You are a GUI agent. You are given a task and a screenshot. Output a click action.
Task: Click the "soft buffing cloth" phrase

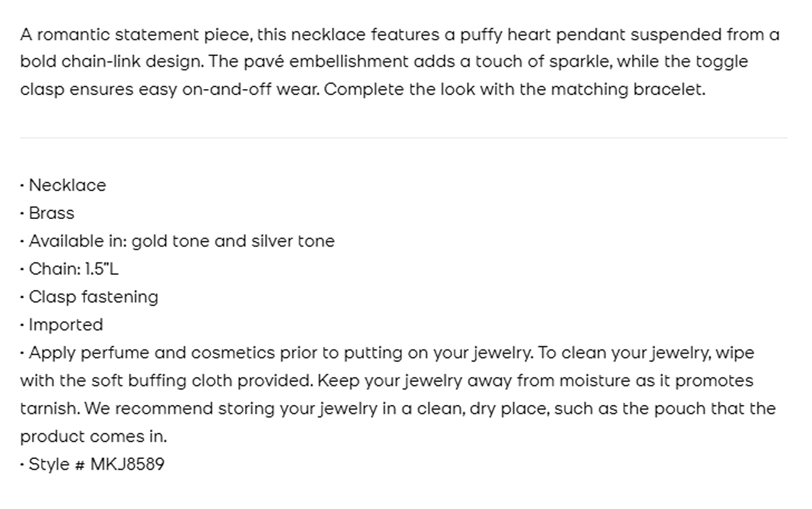(x=162, y=381)
